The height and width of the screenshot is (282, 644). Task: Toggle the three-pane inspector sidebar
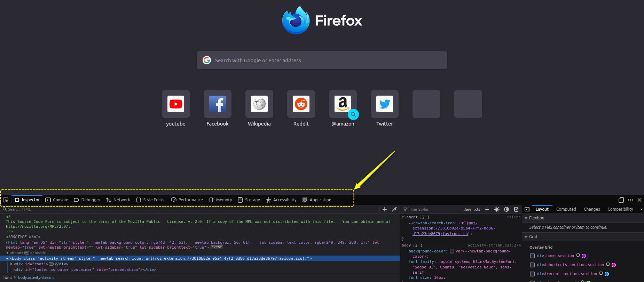point(527,209)
